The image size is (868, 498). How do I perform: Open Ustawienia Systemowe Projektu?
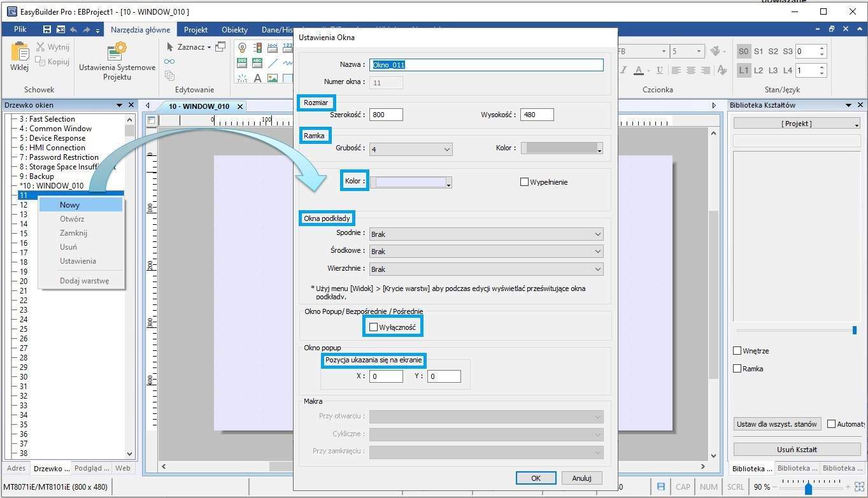[117, 61]
